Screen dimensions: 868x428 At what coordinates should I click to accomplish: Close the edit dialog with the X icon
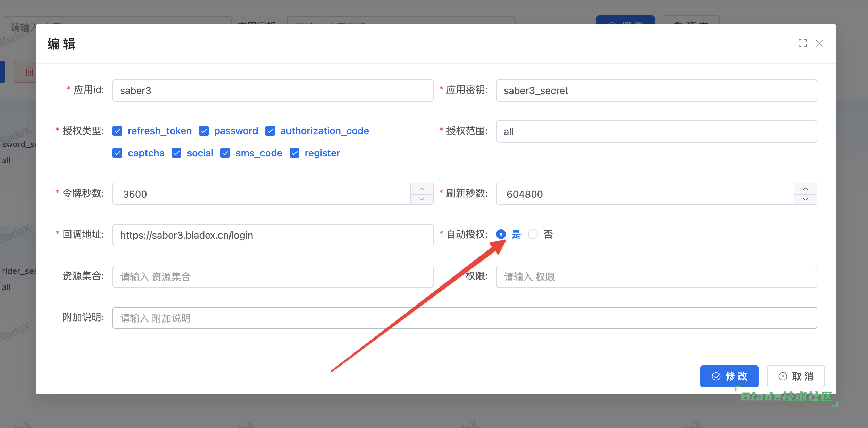[819, 43]
